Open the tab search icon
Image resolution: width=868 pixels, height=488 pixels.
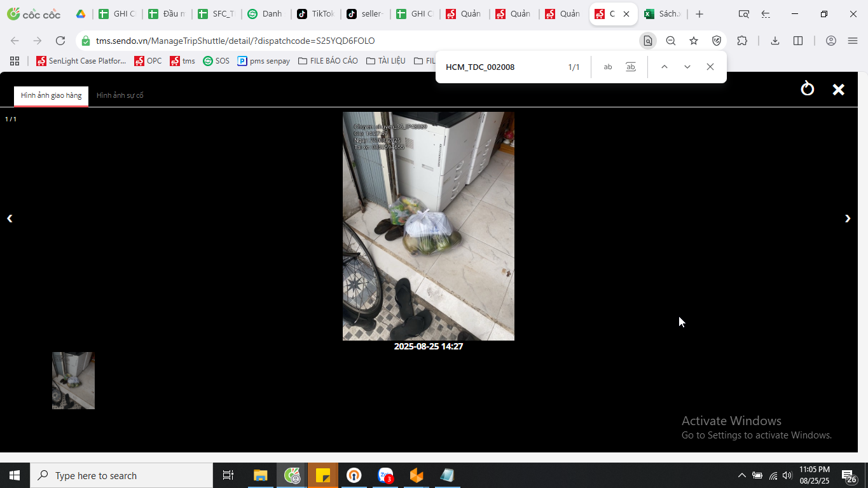pos(743,14)
